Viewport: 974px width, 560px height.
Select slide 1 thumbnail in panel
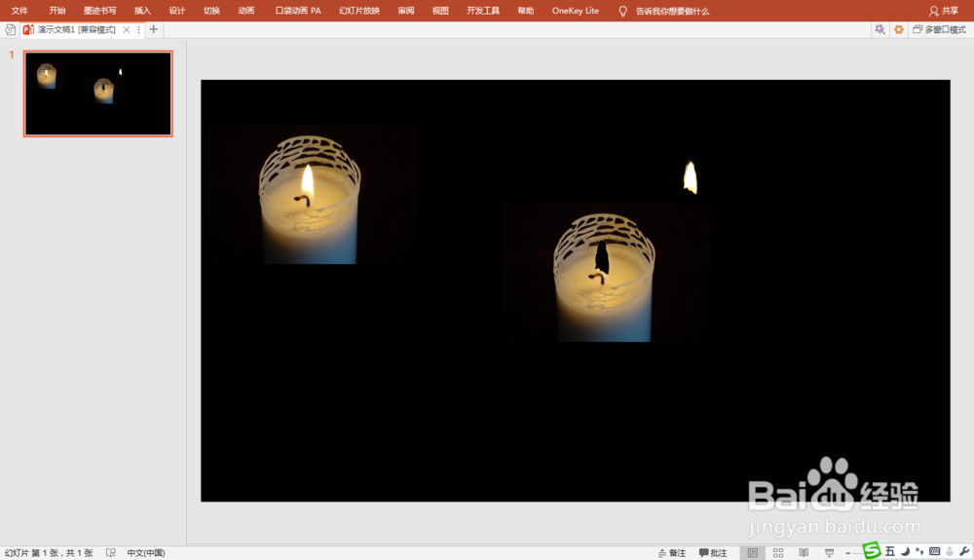98,93
